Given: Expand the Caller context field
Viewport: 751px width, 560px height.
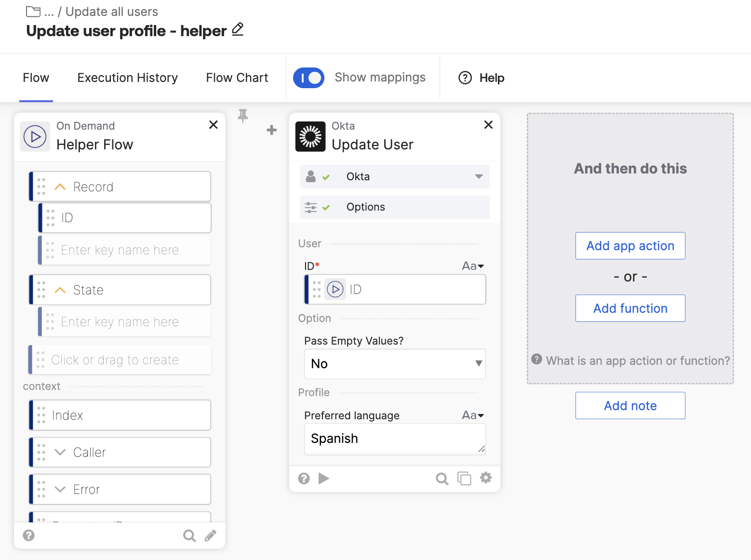Looking at the screenshot, I should 60,452.
